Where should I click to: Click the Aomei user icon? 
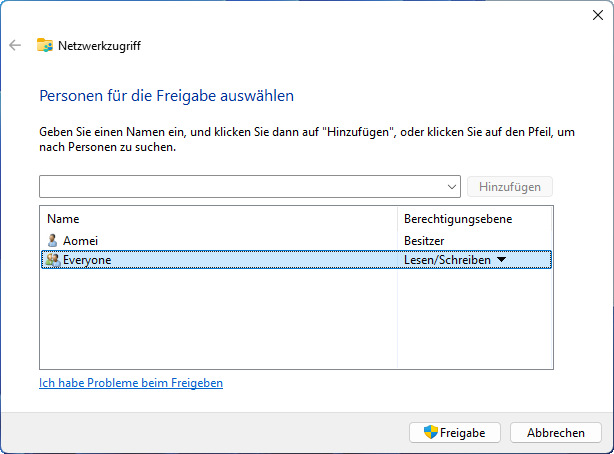(x=53, y=241)
